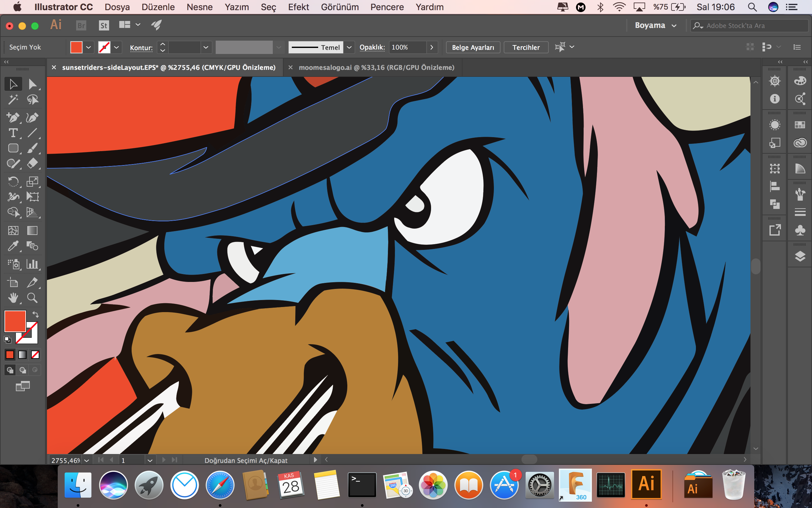Open the zoom level dropdown
Screen dimensions: 812x508
tap(87, 460)
